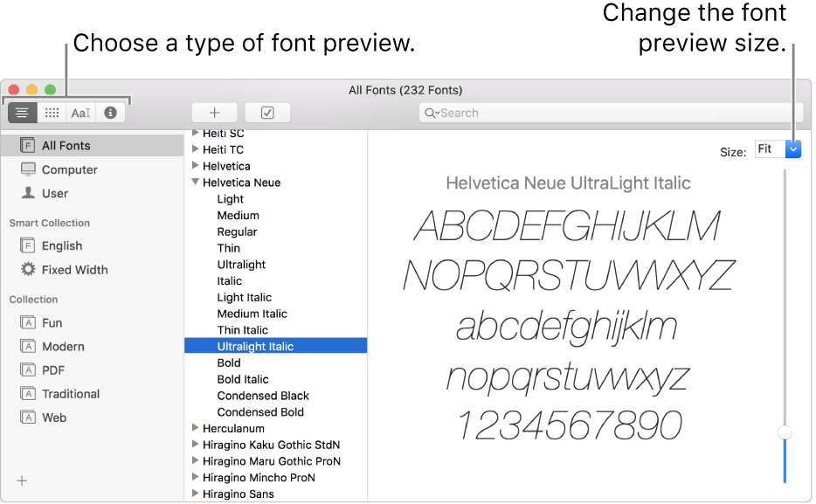Click the Traditional collection icon
The height and width of the screenshot is (504, 816).
coord(28,393)
